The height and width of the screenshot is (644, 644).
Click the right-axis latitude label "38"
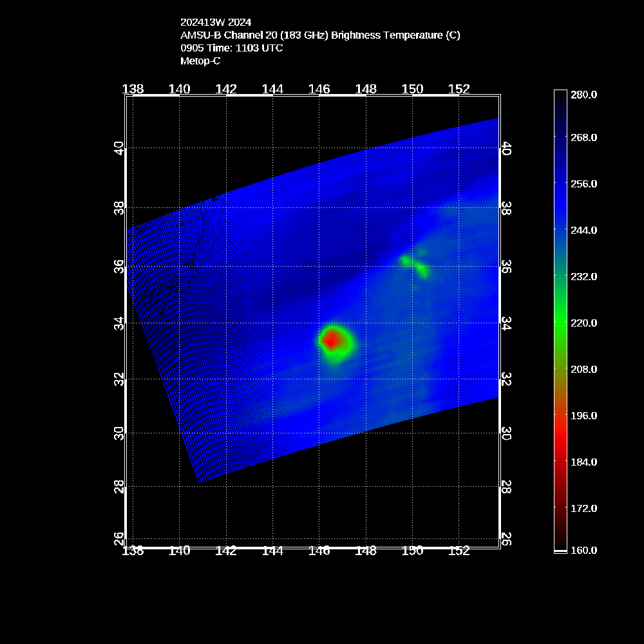pyautogui.click(x=506, y=208)
